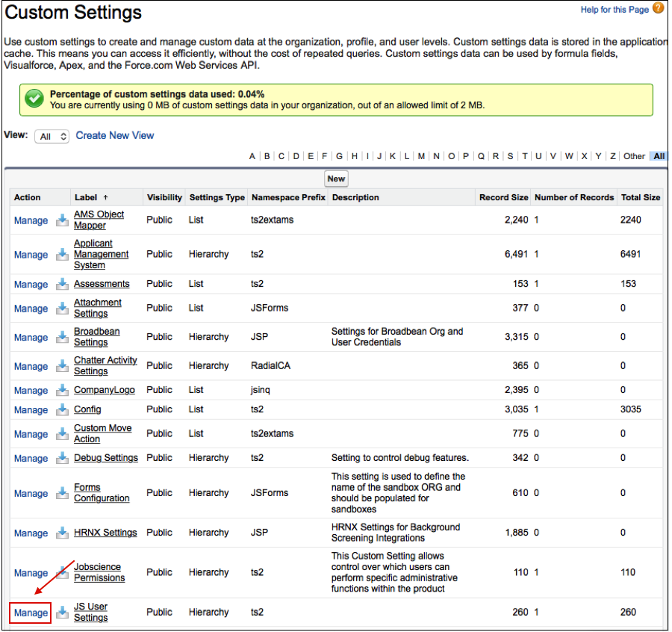Image resolution: width=672 pixels, height=632 pixels.
Task: Click Manage for Debug Settings
Action: (x=31, y=459)
